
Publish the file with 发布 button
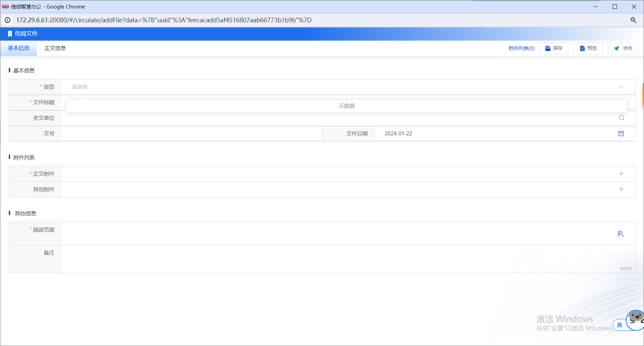(x=623, y=48)
